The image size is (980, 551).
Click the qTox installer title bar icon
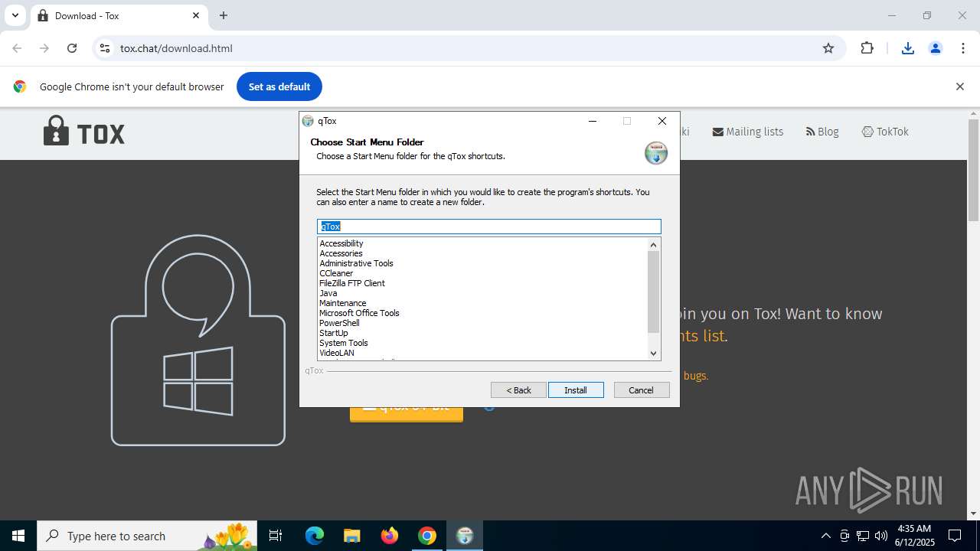pyautogui.click(x=308, y=121)
